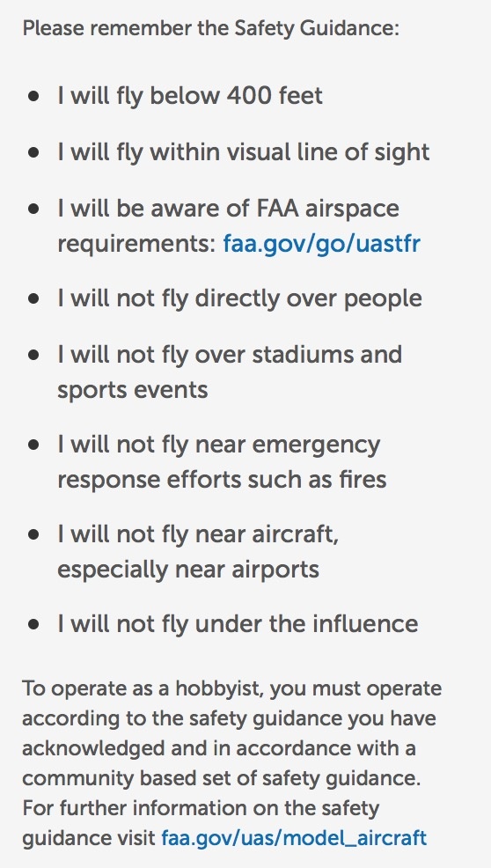
Task: Click the bullet beside 'emergency response efforts'
Action: (34, 445)
